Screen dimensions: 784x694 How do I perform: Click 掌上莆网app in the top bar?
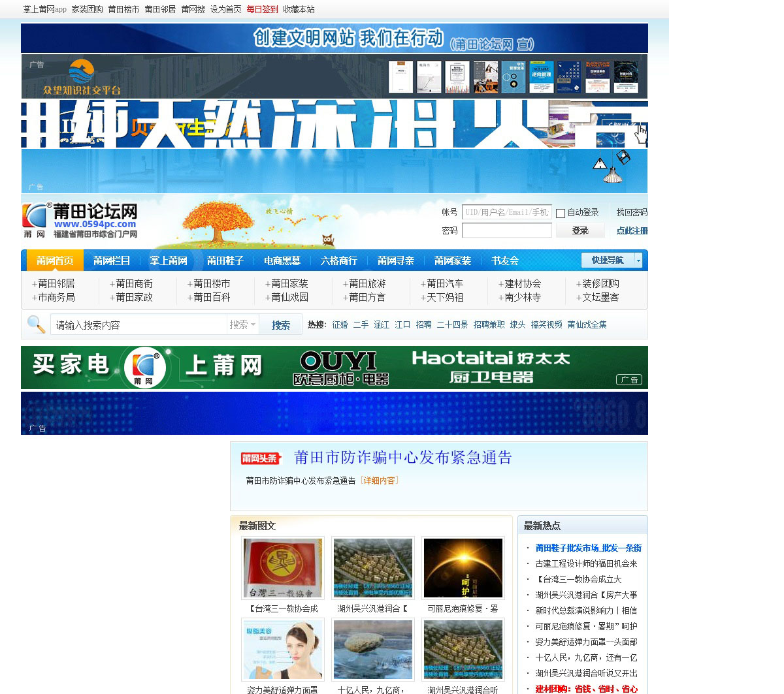point(45,9)
